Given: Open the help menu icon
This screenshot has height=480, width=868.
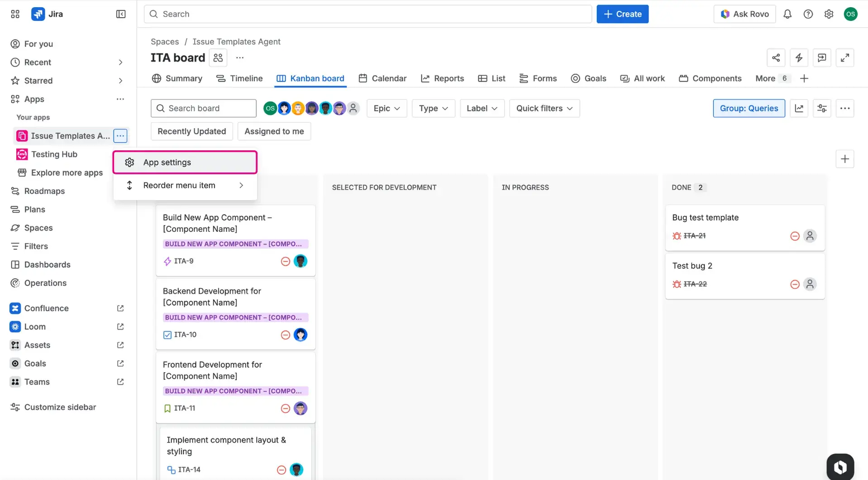Looking at the screenshot, I should 808,14.
